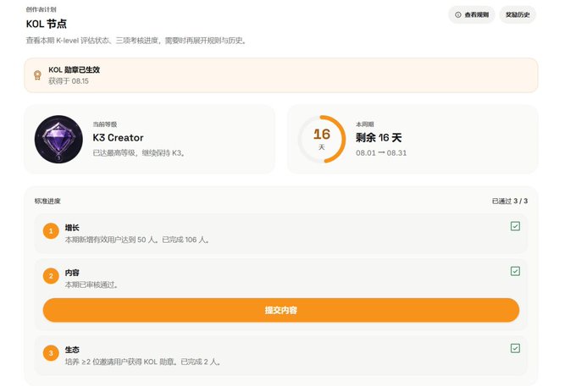This screenshot has height=392, width=576.
Task: Click the 已通过 3 / 3 status
Action: coord(510,202)
